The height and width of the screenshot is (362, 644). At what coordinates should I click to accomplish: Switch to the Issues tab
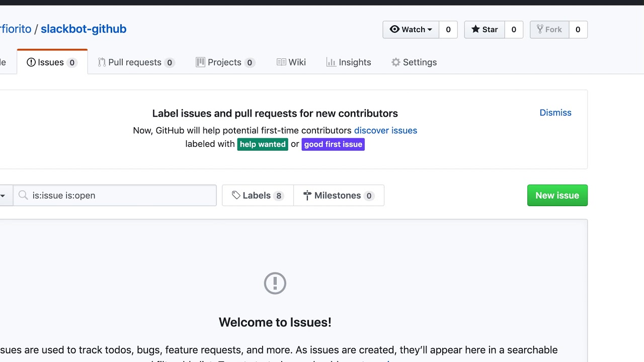(52, 62)
